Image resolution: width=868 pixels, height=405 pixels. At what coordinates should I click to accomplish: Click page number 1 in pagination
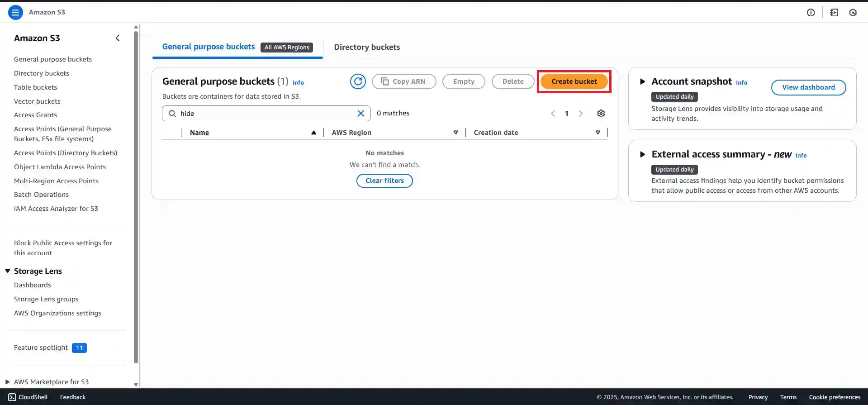[x=567, y=114]
